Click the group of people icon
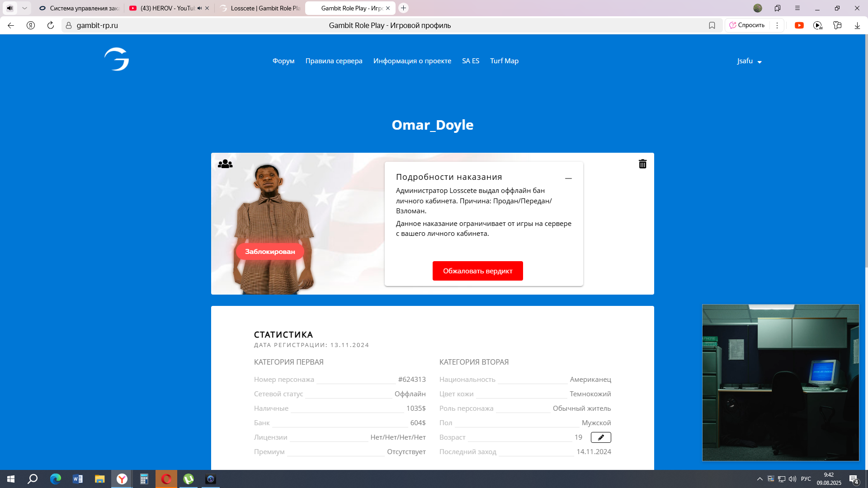 click(225, 164)
